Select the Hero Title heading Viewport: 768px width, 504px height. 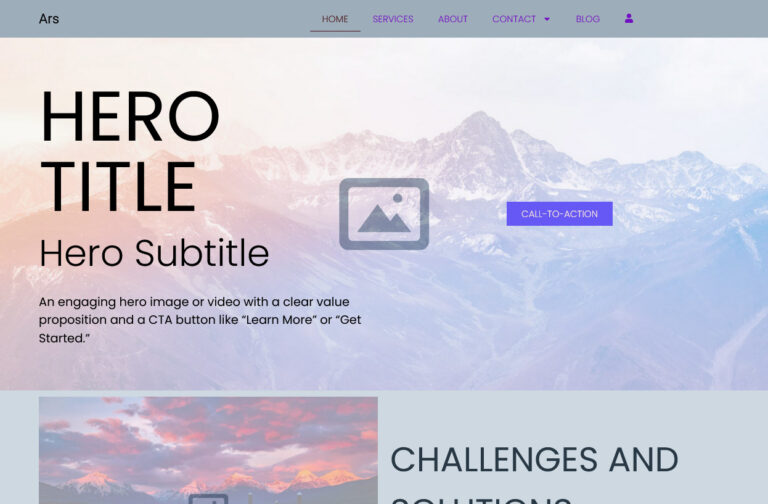click(130, 151)
